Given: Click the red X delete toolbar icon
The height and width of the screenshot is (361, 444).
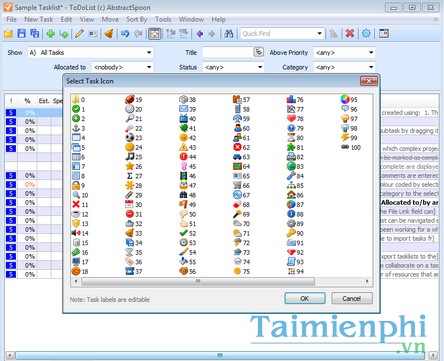Looking at the screenshot, I should tap(350, 33).
